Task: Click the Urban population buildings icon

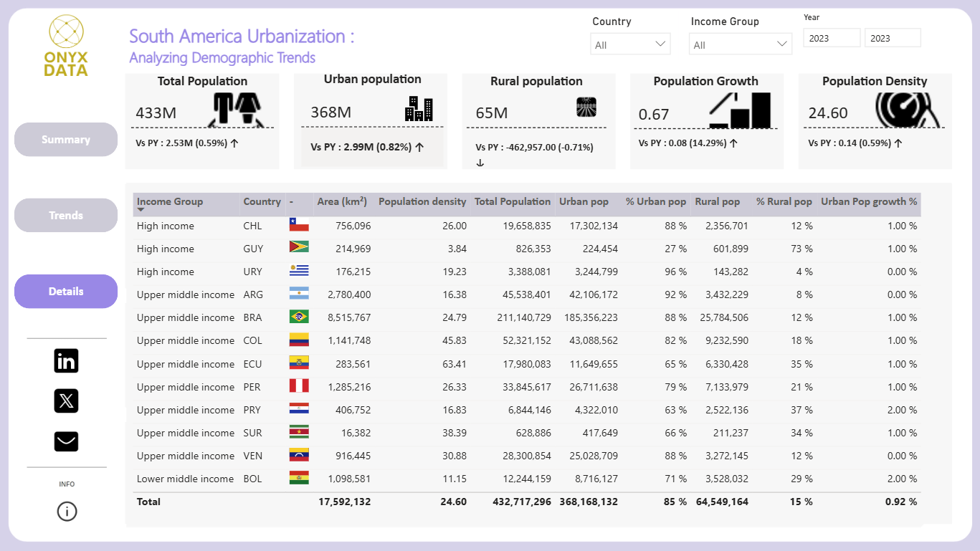Action: point(419,108)
